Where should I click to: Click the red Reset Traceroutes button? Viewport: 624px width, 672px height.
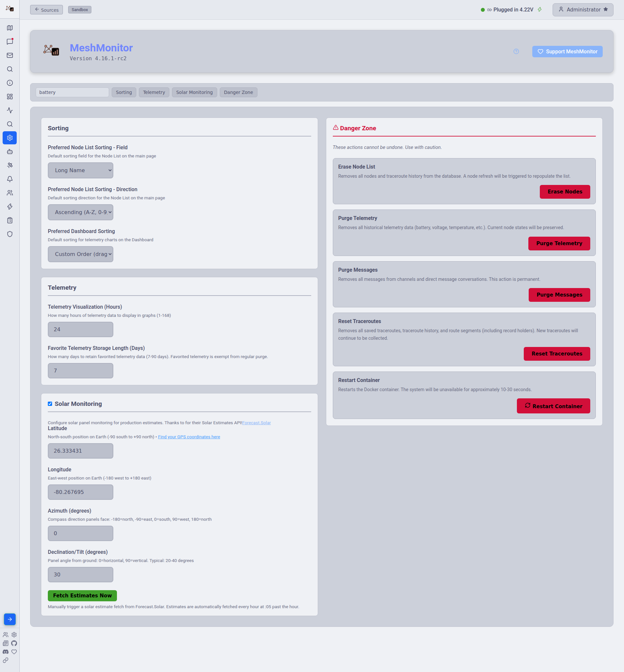tap(557, 354)
